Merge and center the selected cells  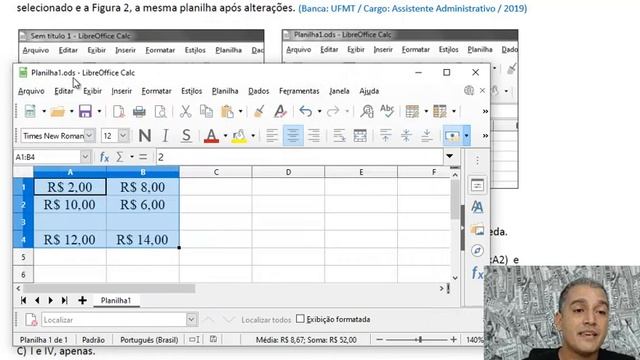(x=360, y=136)
